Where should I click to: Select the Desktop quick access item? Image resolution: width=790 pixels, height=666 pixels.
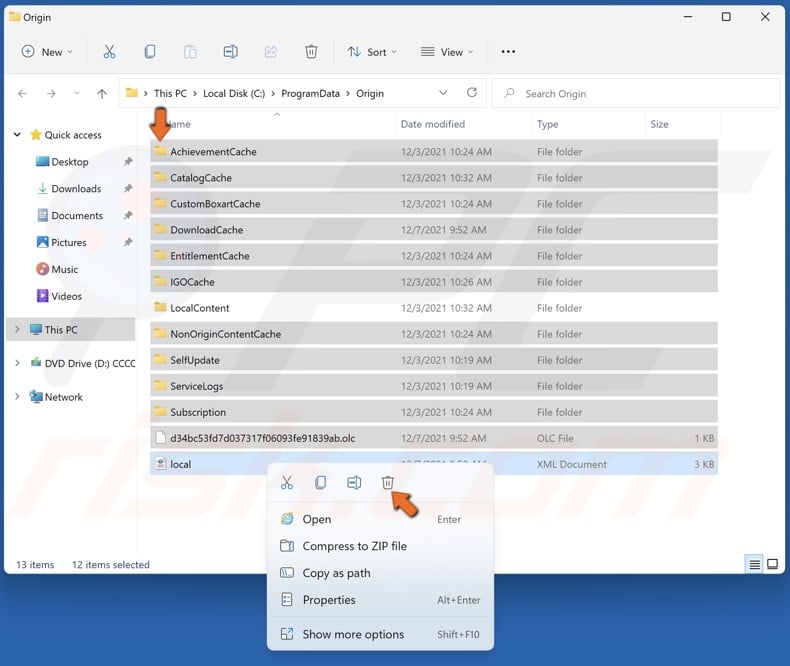tap(70, 162)
